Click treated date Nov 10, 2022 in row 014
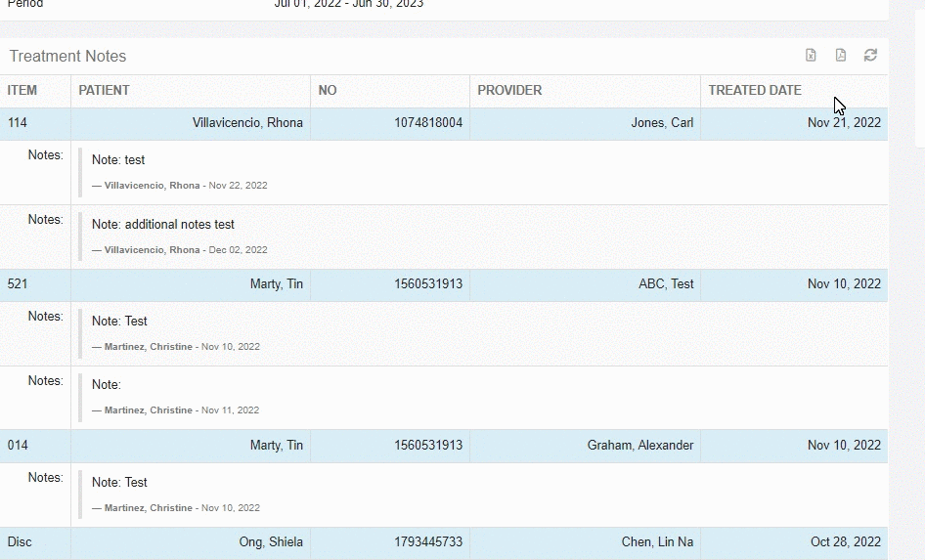The width and height of the screenshot is (925, 560). 844,445
